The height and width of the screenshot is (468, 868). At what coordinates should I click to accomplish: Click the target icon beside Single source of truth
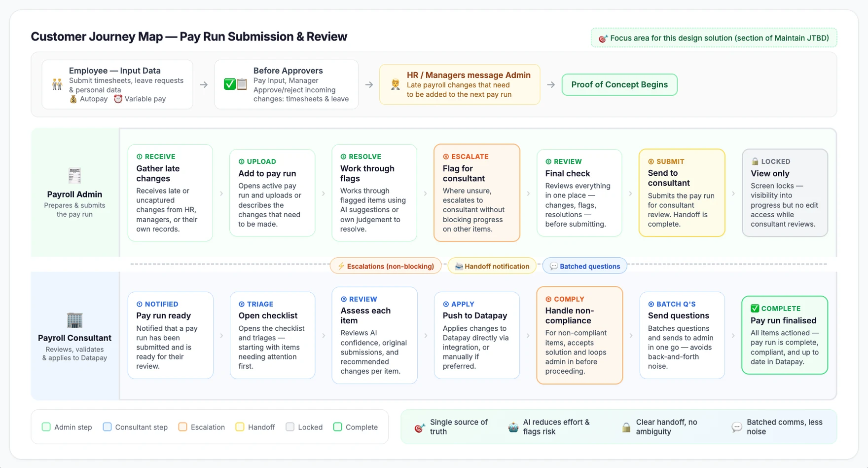(x=419, y=428)
